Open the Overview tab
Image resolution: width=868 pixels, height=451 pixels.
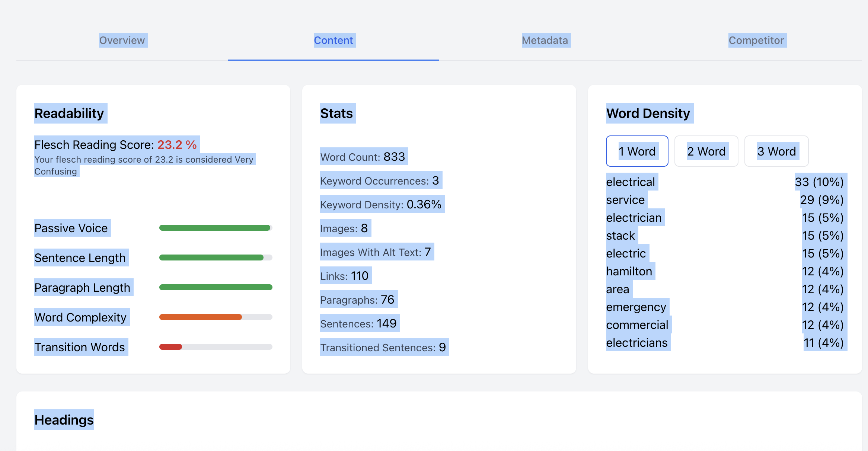(x=122, y=40)
